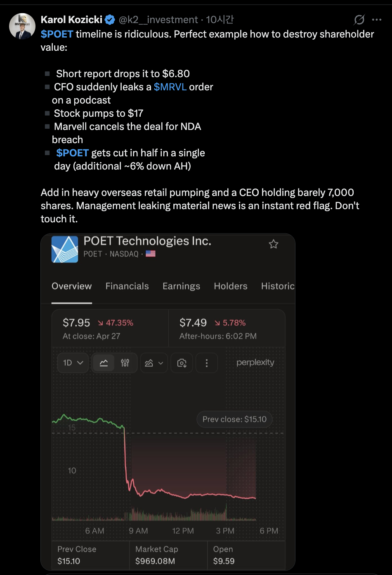Image resolution: width=392 pixels, height=575 pixels.
Task: Click the $MRVL cashtag link
Action: click(170, 87)
